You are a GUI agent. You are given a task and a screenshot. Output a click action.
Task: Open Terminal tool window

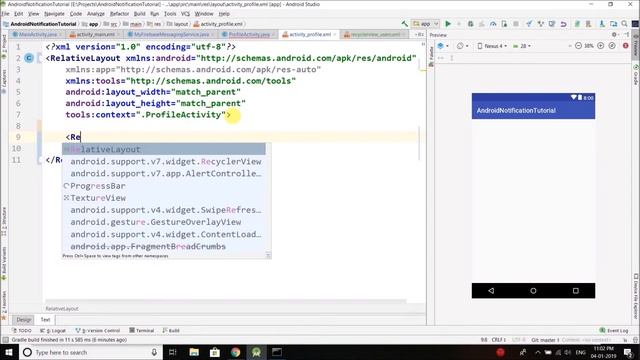click(142, 331)
